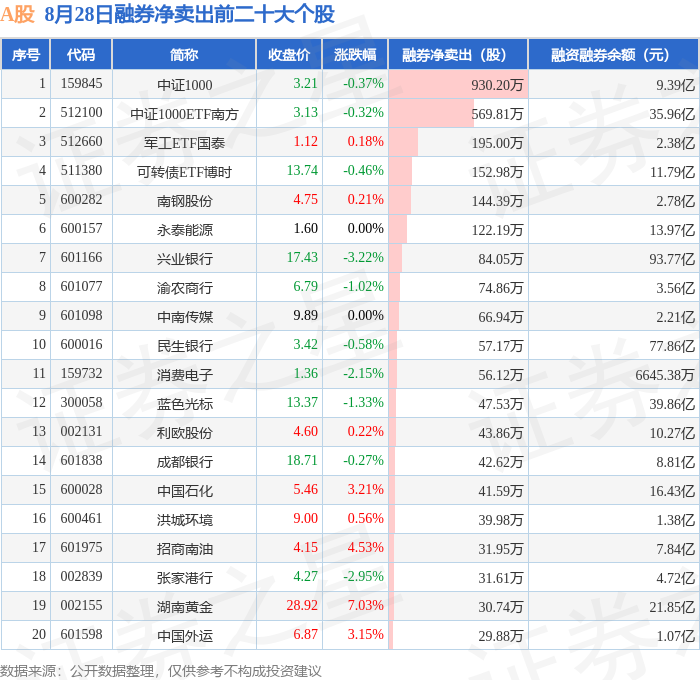
Task: Click the 代码 column header
Action: point(81,54)
